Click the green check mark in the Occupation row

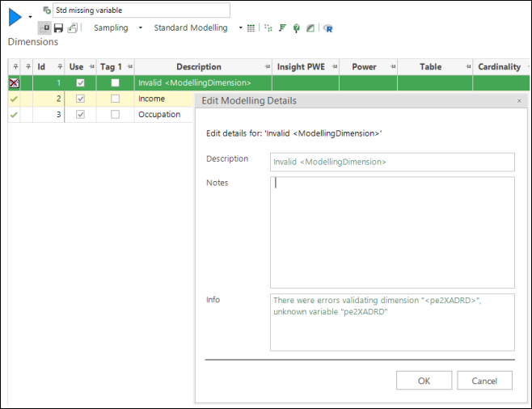point(14,115)
